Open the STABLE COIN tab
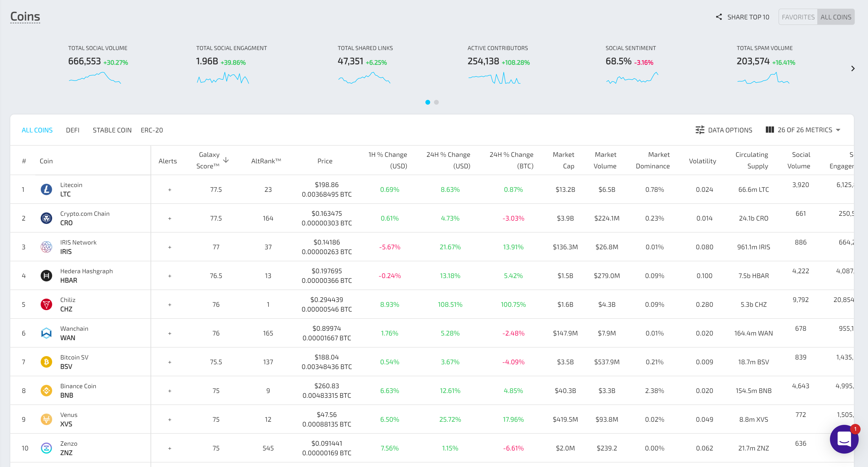This screenshot has width=868, height=467. (112, 130)
